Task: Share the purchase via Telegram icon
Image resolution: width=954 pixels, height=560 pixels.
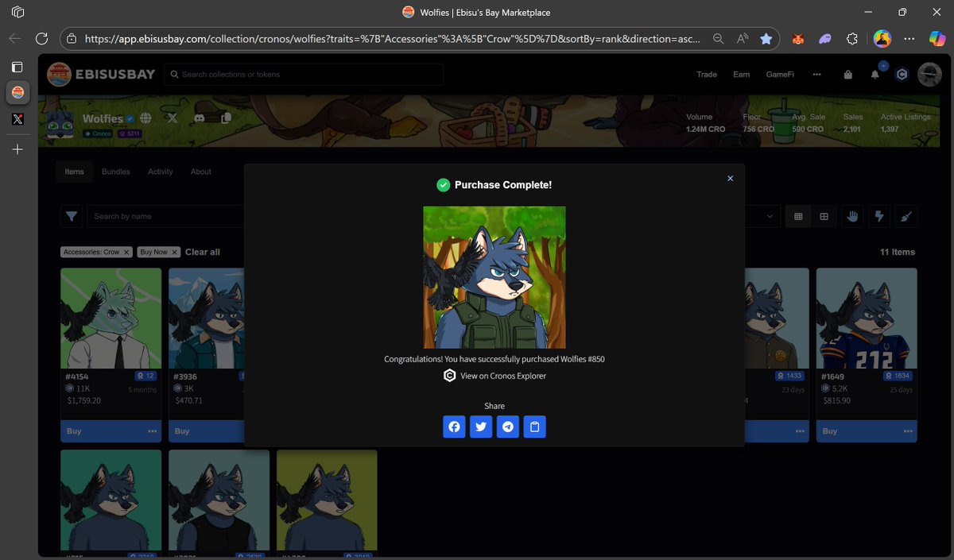Action: coord(508,427)
